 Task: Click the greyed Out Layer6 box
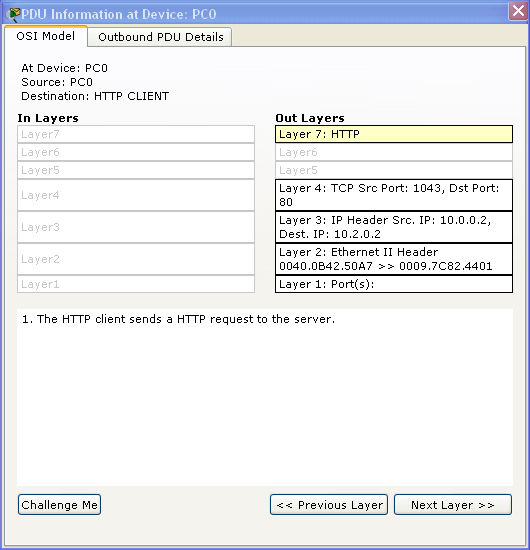pyautogui.click(x=394, y=152)
